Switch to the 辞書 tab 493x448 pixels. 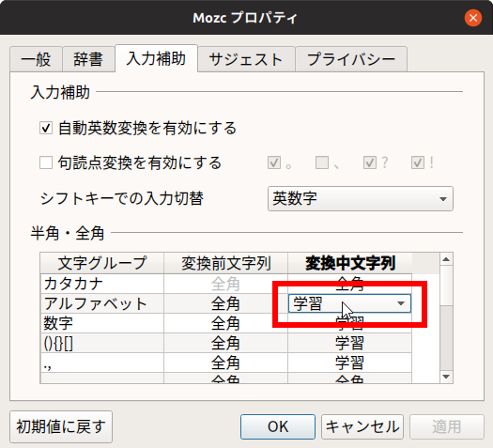pos(88,59)
